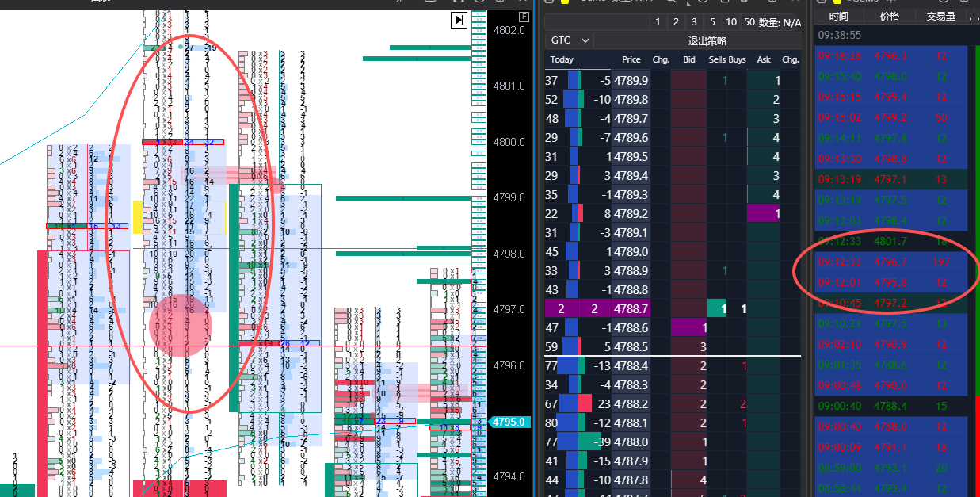
Task: Click the skip-to-latest-bar arrow icon
Action: click(x=459, y=20)
